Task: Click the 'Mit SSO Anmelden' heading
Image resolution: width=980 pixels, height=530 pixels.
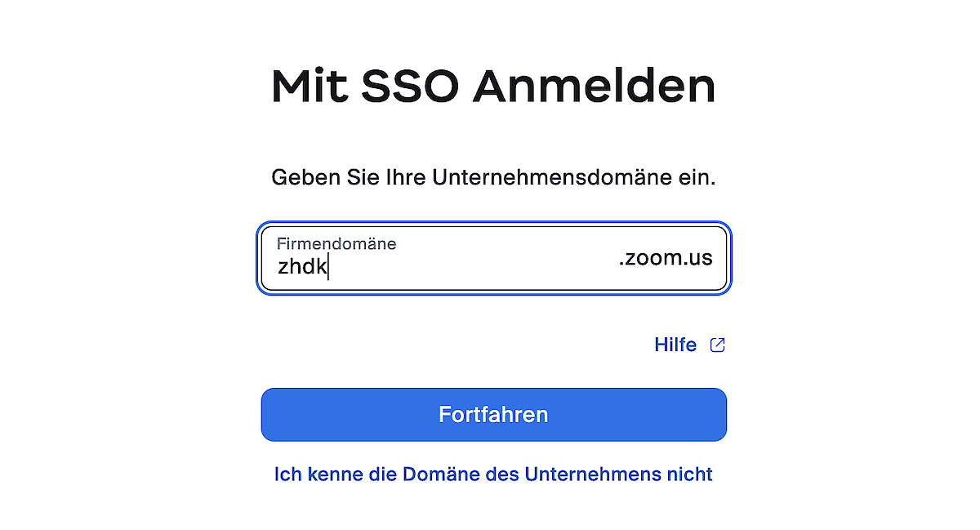Action: click(x=493, y=87)
